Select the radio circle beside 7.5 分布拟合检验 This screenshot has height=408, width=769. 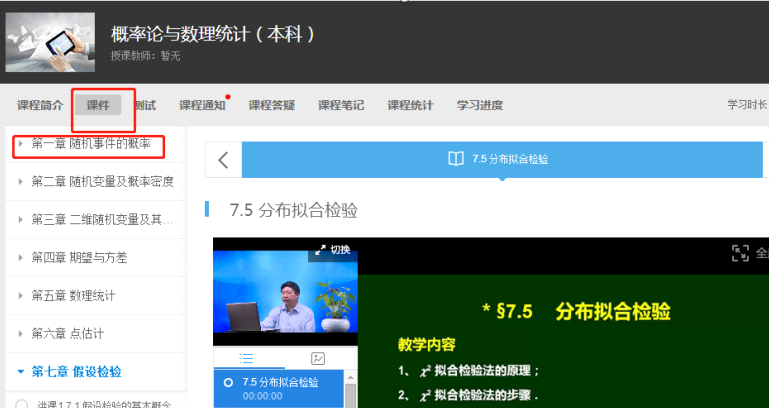(x=228, y=382)
